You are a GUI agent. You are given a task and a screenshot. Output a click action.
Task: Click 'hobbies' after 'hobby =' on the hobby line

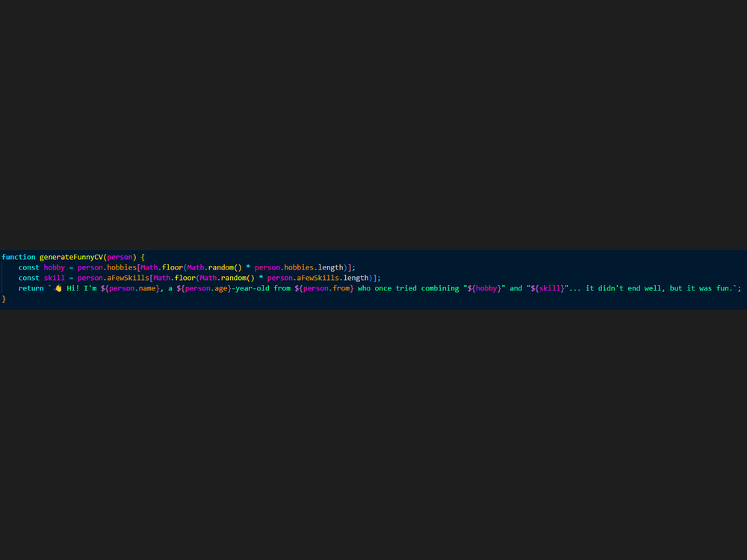click(122, 267)
